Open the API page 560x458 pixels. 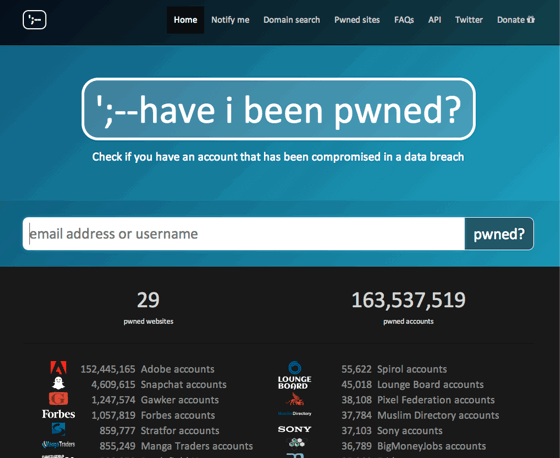435,20
